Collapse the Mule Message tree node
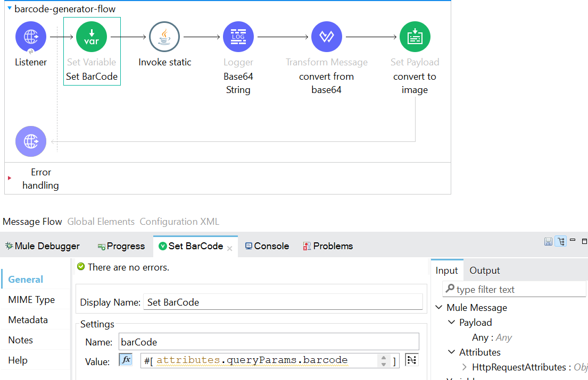The width and height of the screenshot is (588, 380). pyautogui.click(x=438, y=307)
